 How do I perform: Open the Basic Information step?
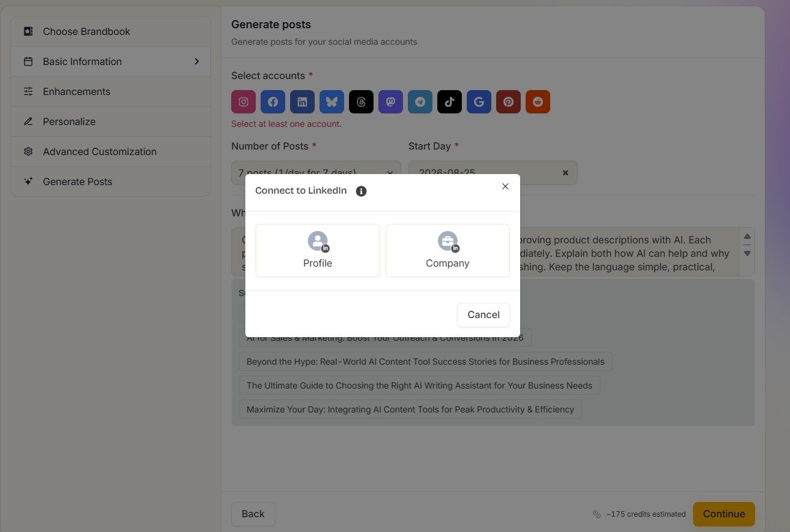click(110, 61)
